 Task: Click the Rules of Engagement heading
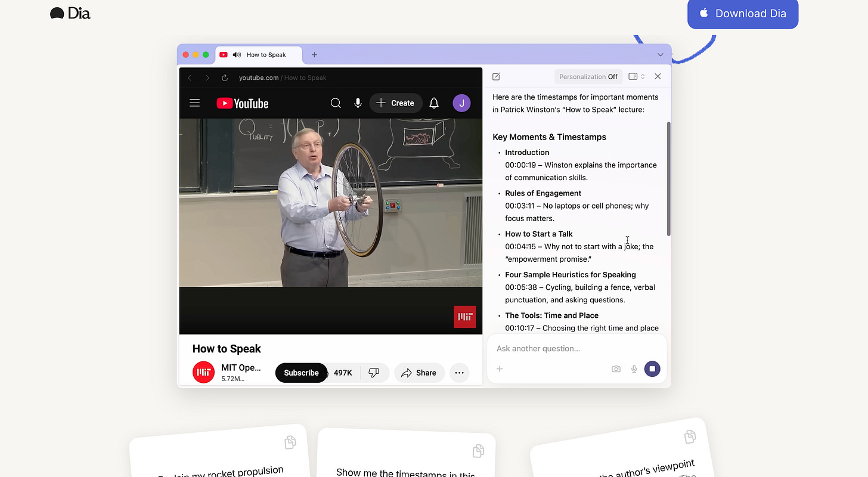pos(543,193)
